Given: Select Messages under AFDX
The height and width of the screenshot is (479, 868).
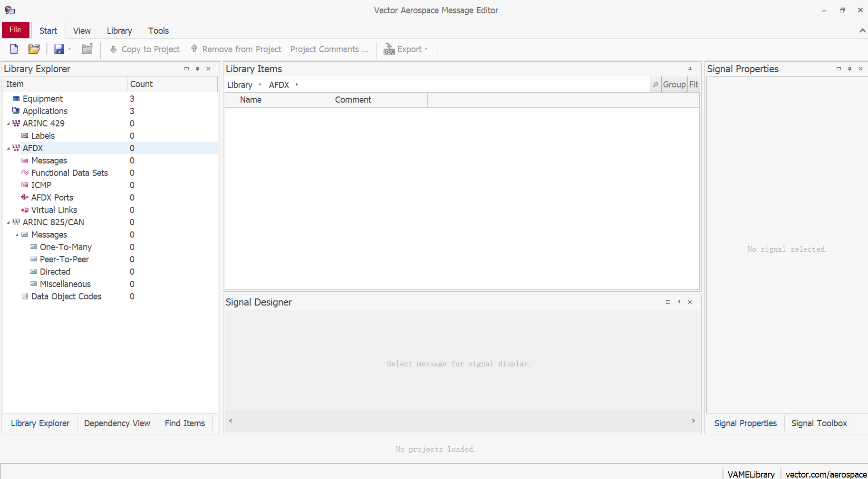Looking at the screenshot, I should pyautogui.click(x=49, y=160).
